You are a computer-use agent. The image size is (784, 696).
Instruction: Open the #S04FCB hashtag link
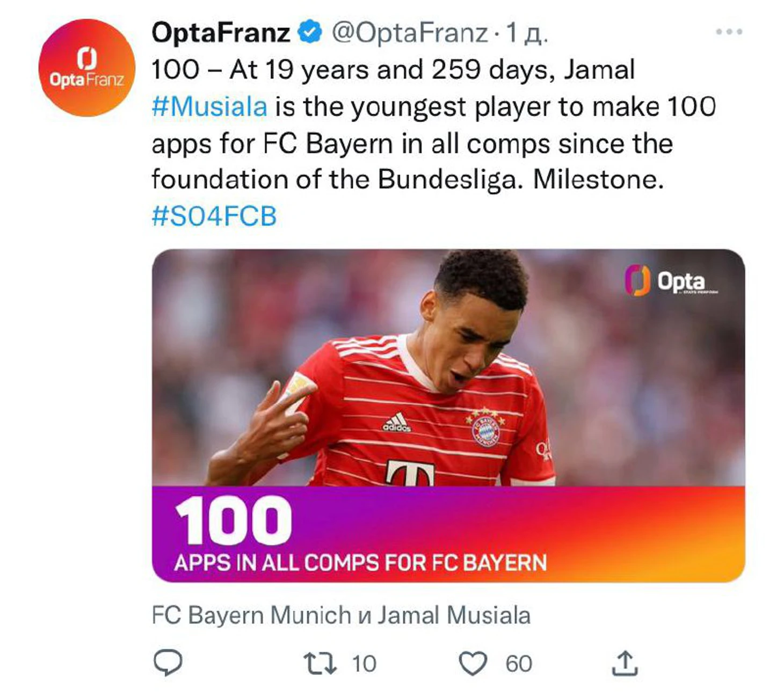[214, 216]
